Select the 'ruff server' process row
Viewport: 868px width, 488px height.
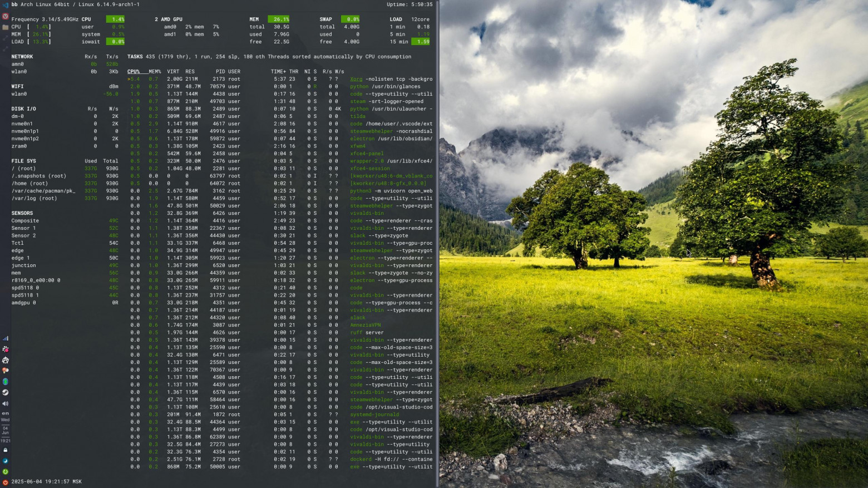click(x=280, y=333)
